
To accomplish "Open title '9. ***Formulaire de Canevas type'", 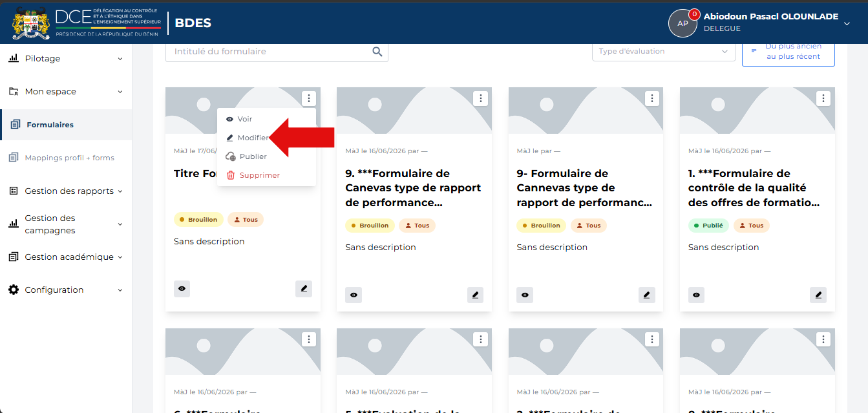I will click(413, 188).
